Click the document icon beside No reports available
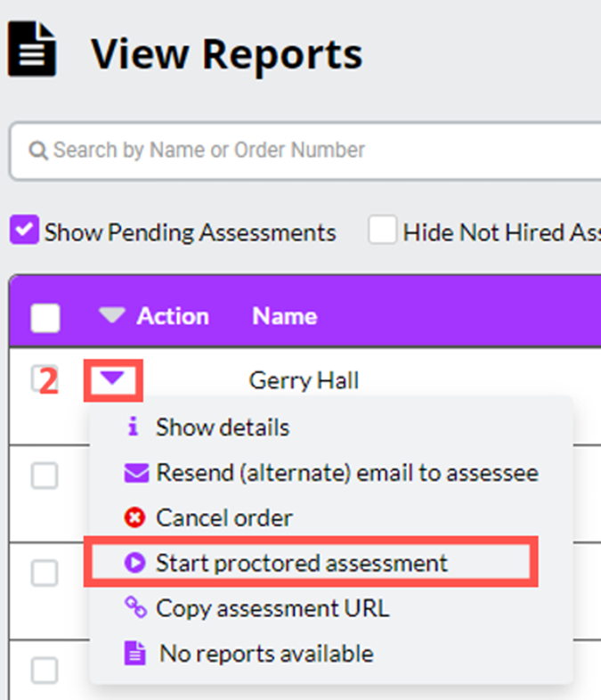Screen dimensions: 601x700 click(135, 654)
